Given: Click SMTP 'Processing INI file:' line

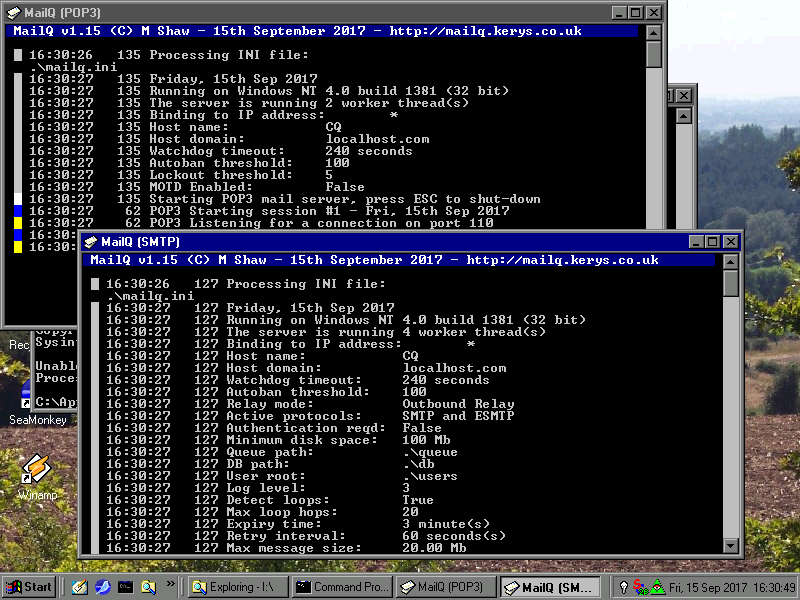Looking at the screenshot, I should (246, 284).
